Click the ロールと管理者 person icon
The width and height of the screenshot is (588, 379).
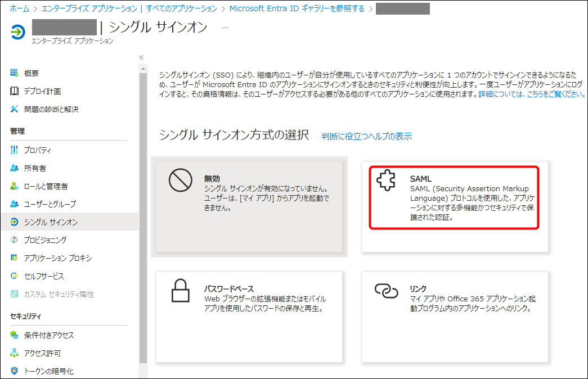[14, 186]
